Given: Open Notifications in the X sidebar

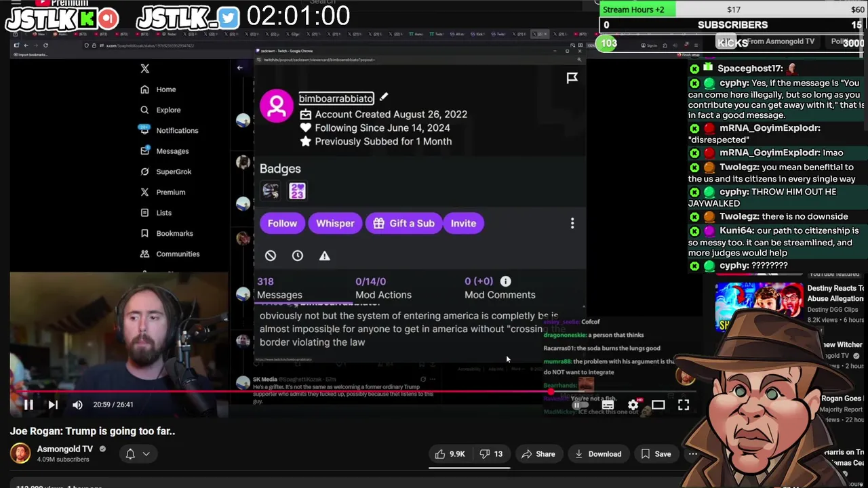Looking at the screenshot, I should pos(169,130).
